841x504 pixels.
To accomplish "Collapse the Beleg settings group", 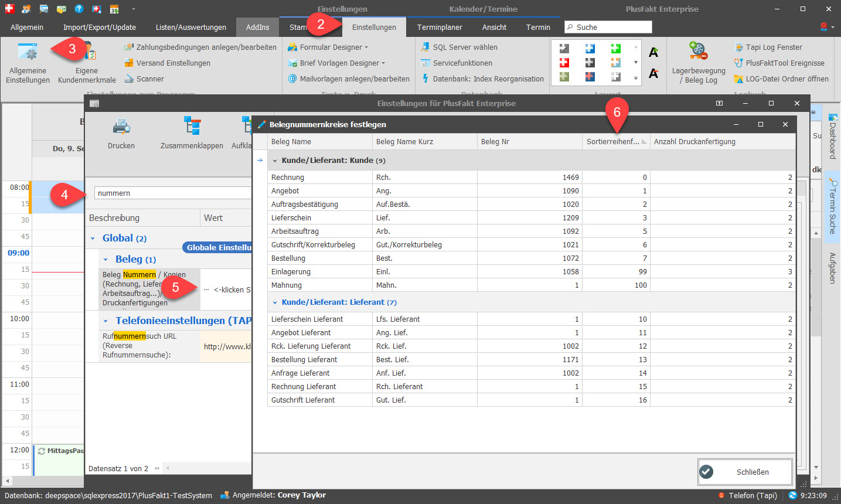I will 105,260.
